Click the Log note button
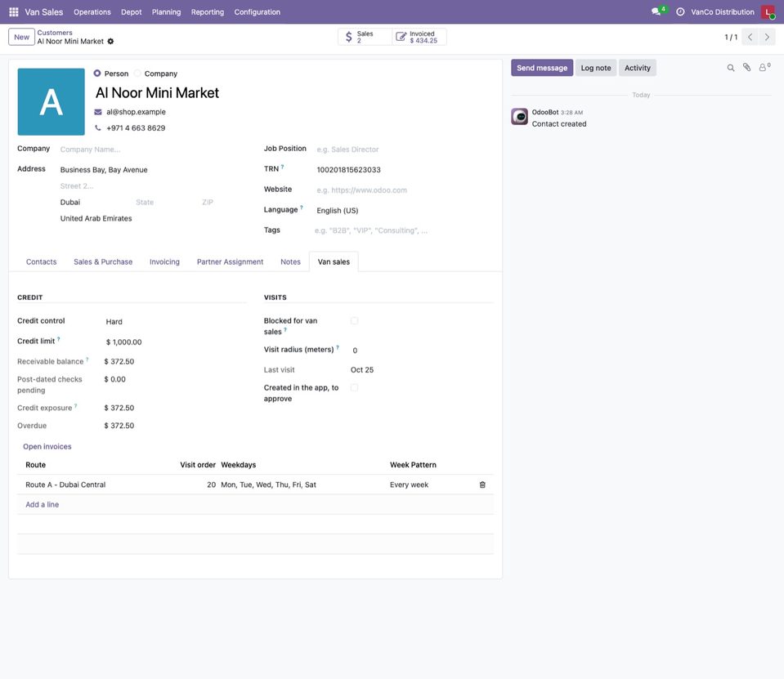 (595, 68)
